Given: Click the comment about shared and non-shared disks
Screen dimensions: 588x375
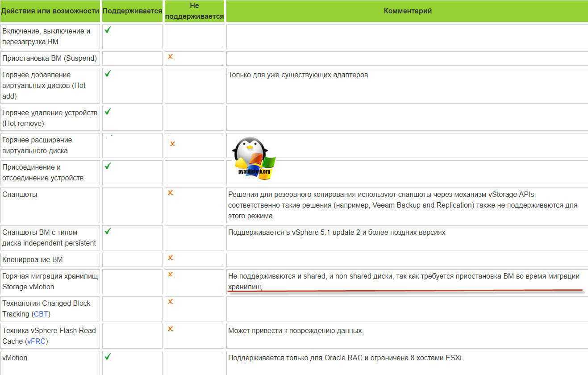Looking at the screenshot, I should (404, 281).
